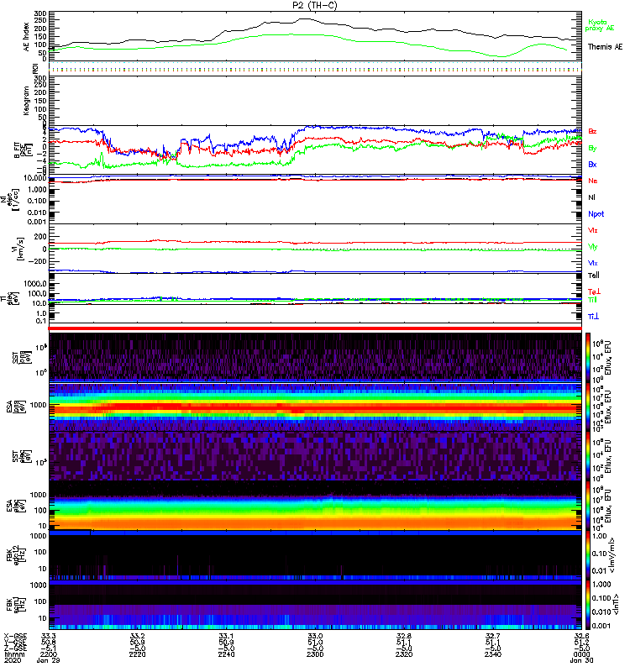Select the red Ne density legend label
This screenshot has width=630, height=672.
tap(593, 181)
